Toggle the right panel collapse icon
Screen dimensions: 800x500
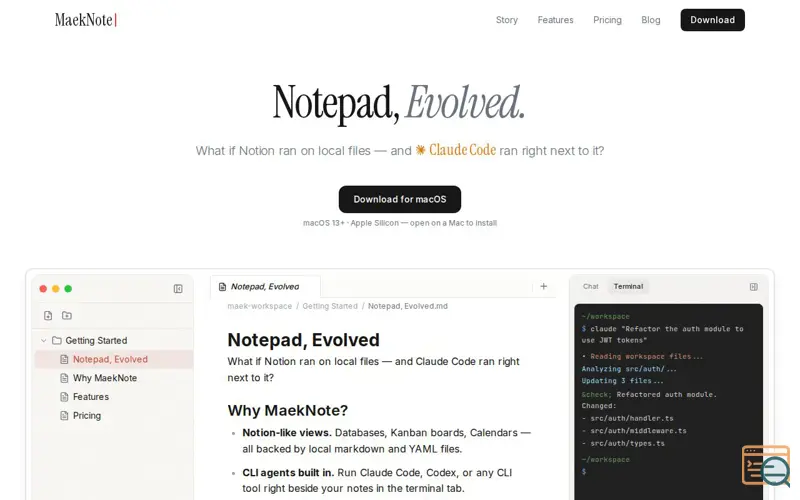coord(754,287)
